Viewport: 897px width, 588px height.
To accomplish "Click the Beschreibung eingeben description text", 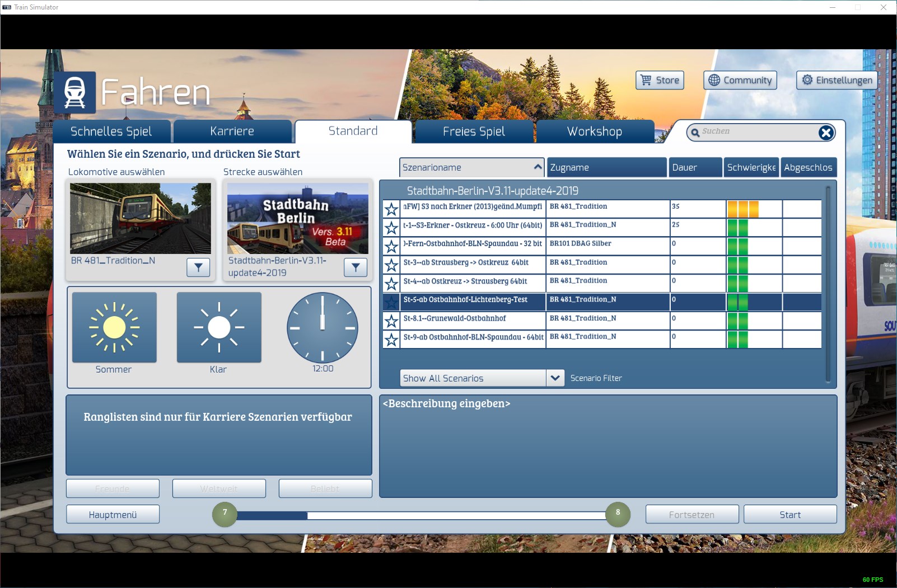I will [x=446, y=404].
